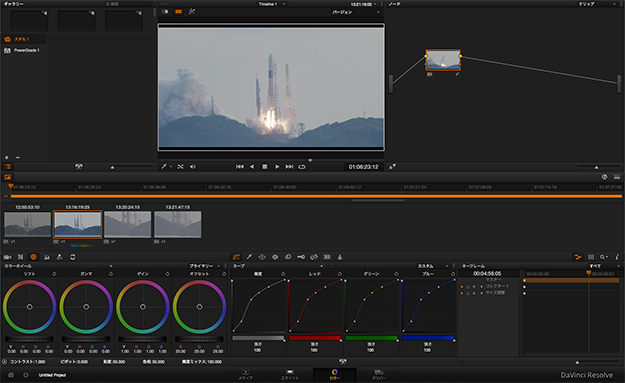Open the Qualifier eyedropper palette
Viewport: 625px width, 383px height.
pyautogui.click(x=249, y=257)
